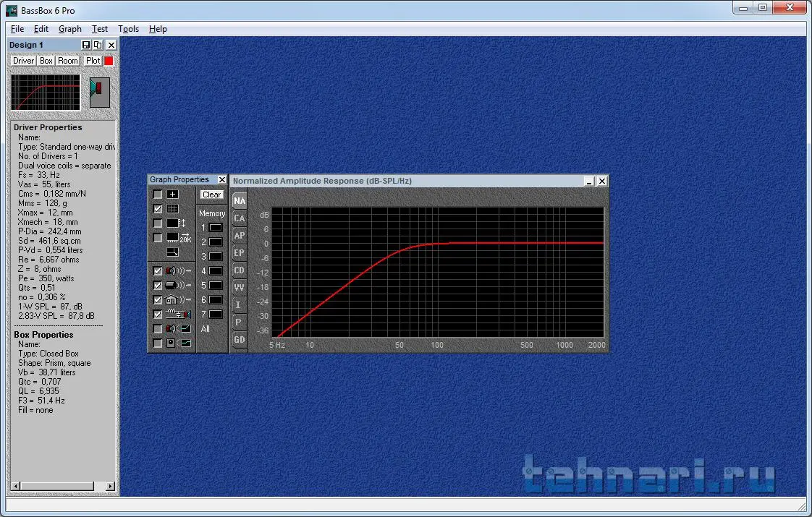
Task: Enable the 20K frequency range checkbox
Action: click(x=158, y=238)
